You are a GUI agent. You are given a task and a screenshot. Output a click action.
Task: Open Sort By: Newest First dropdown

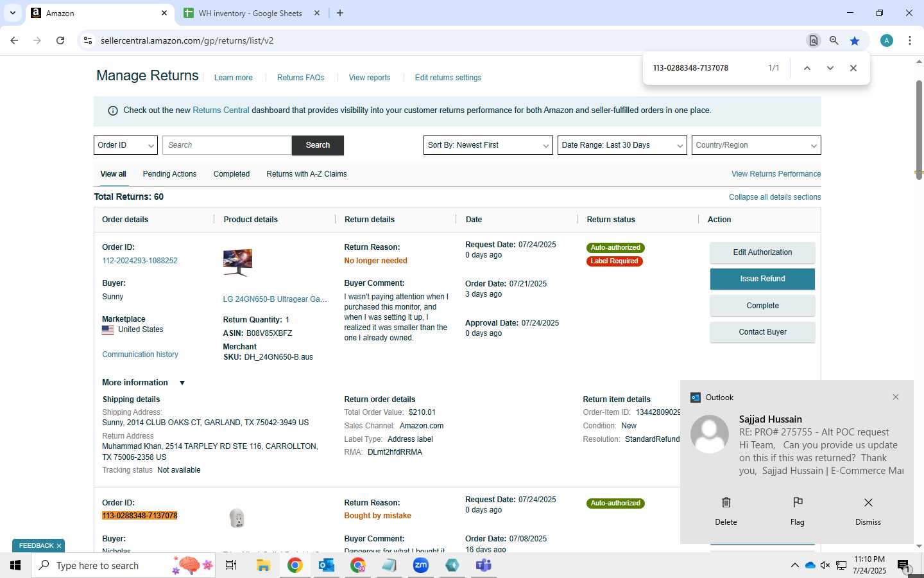(488, 145)
